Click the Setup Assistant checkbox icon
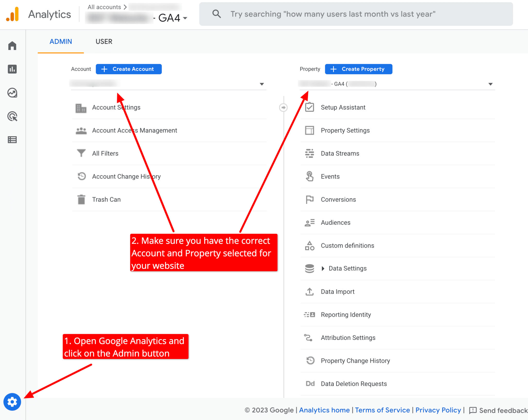The height and width of the screenshot is (420, 528). [x=309, y=107]
